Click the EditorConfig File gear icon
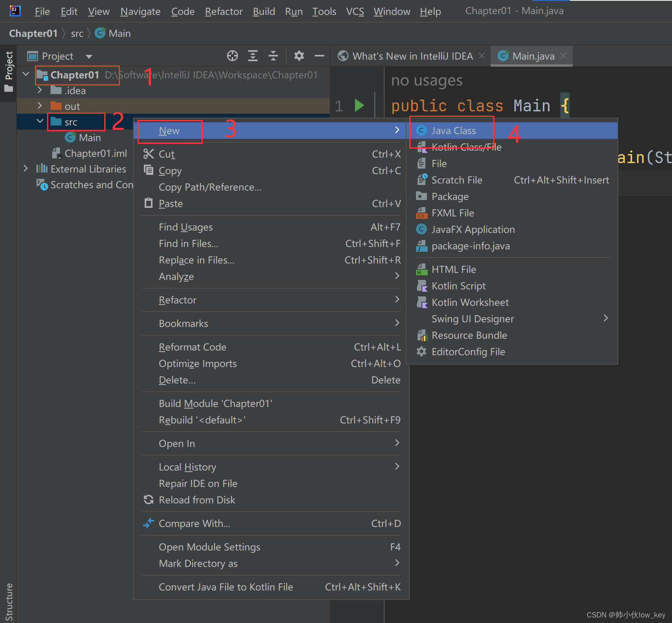 (421, 351)
